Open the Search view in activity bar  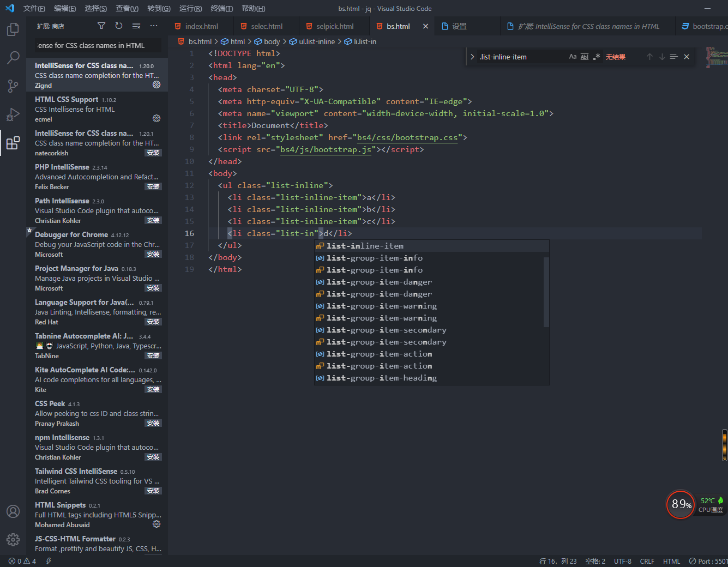13,58
